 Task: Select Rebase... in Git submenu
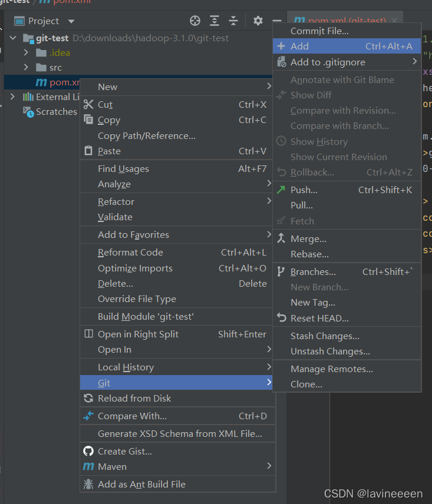click(347, 254)
